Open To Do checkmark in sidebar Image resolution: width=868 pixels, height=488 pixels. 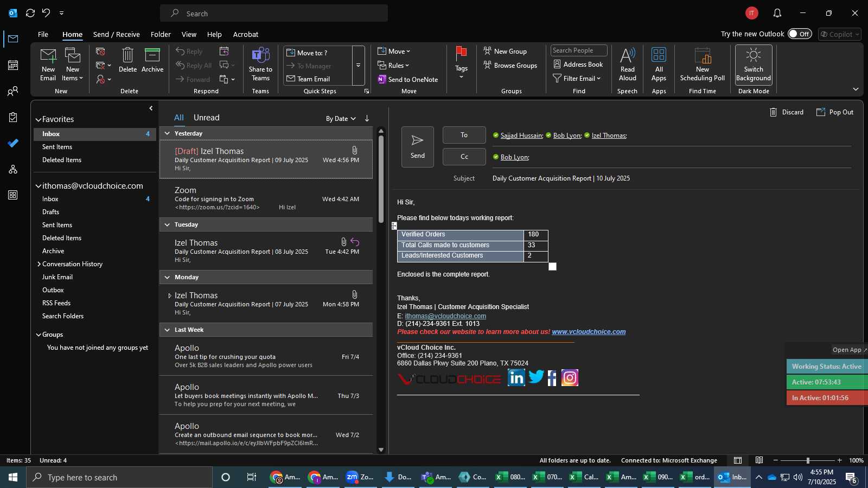[x=13, y=143]
